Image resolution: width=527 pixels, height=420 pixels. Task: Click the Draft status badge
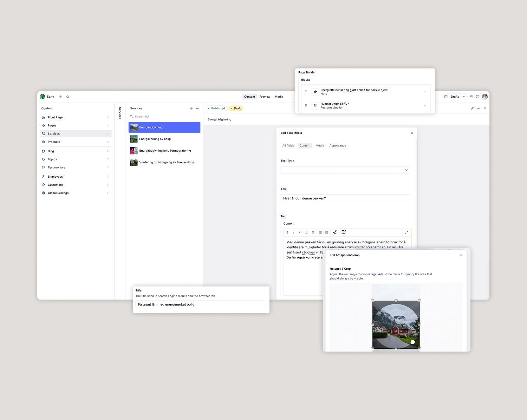coord(236,109)
